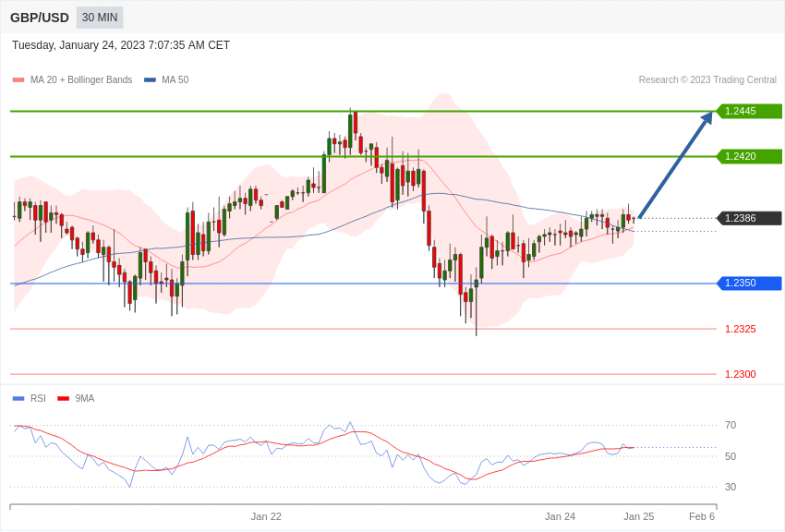
Task: Click the 1.2325 support level label
Action: tap(741, 329)
